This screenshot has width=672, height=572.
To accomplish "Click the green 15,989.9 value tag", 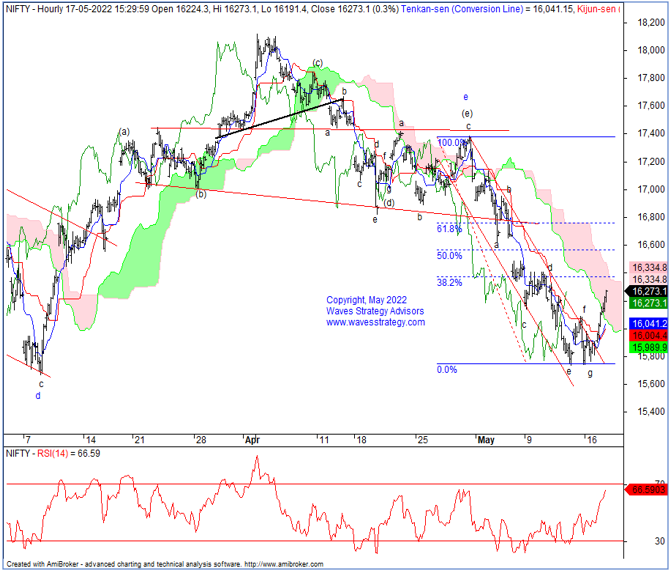I will point(648,347).
